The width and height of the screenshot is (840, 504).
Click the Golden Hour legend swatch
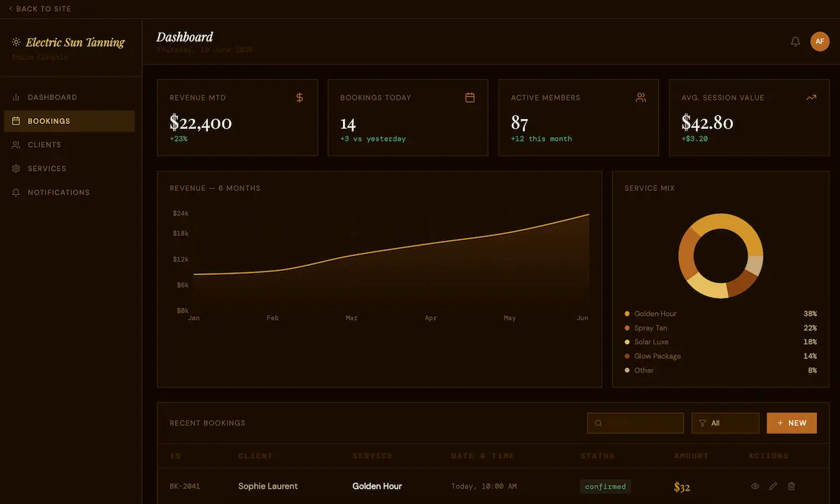(627, 314)
